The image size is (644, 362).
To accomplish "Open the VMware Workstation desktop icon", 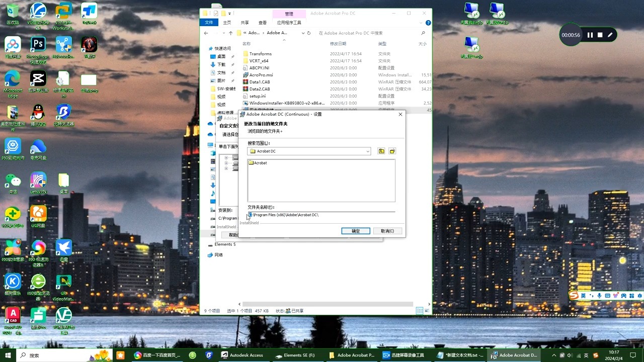I will point(63,16).
